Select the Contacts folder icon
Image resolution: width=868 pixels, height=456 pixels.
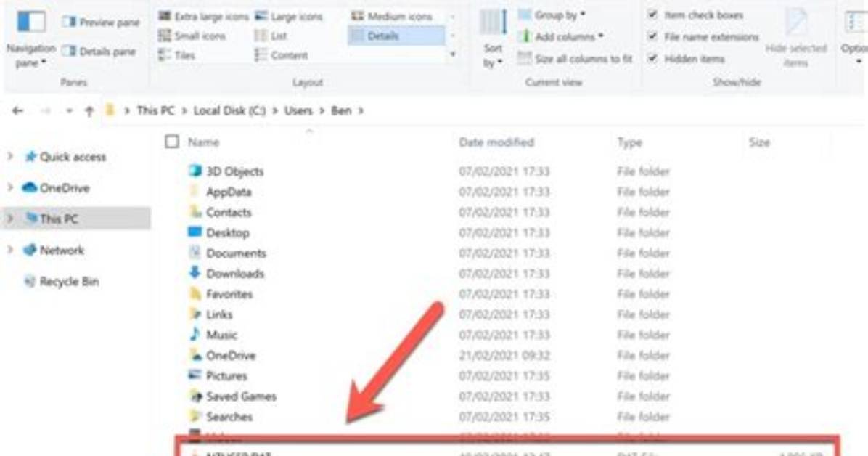[195, 211]
